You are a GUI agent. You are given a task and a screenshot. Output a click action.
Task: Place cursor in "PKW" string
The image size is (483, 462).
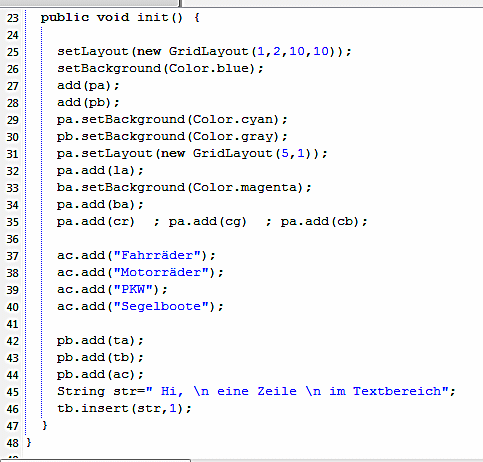point(133,289)
